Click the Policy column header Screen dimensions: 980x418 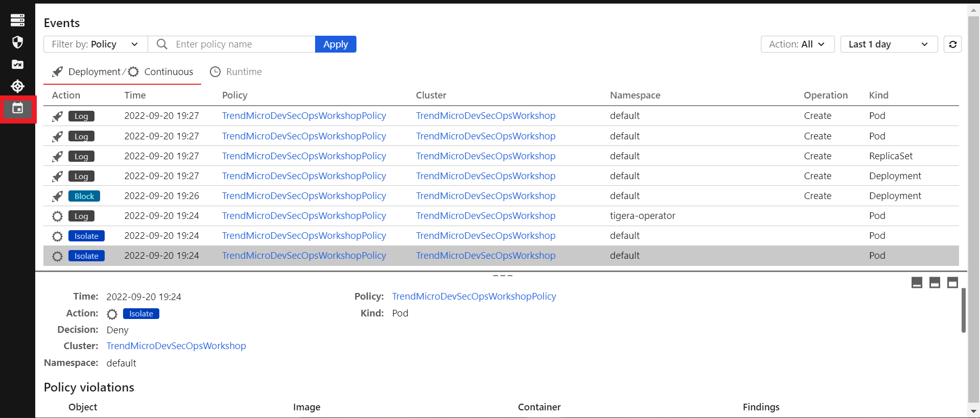pos(235,95)
